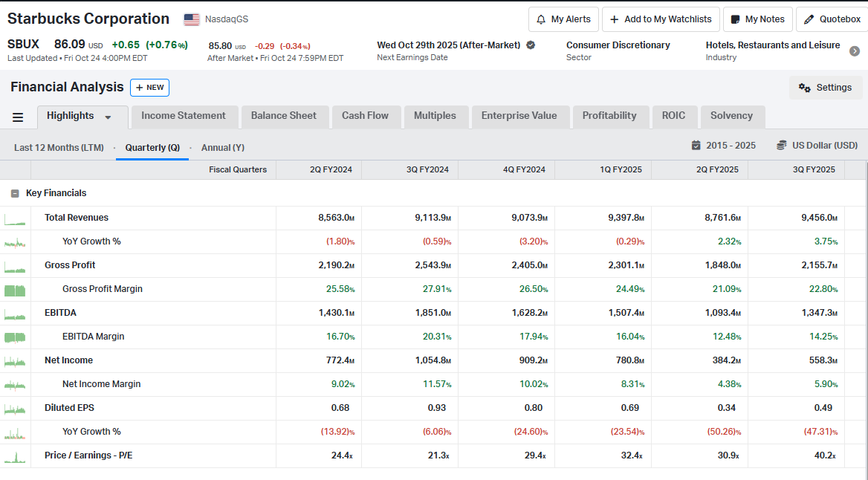This screenshot has width=868, height=480.
Task: Click the note icon in My Notes
Action: click(x=735, y=19)
